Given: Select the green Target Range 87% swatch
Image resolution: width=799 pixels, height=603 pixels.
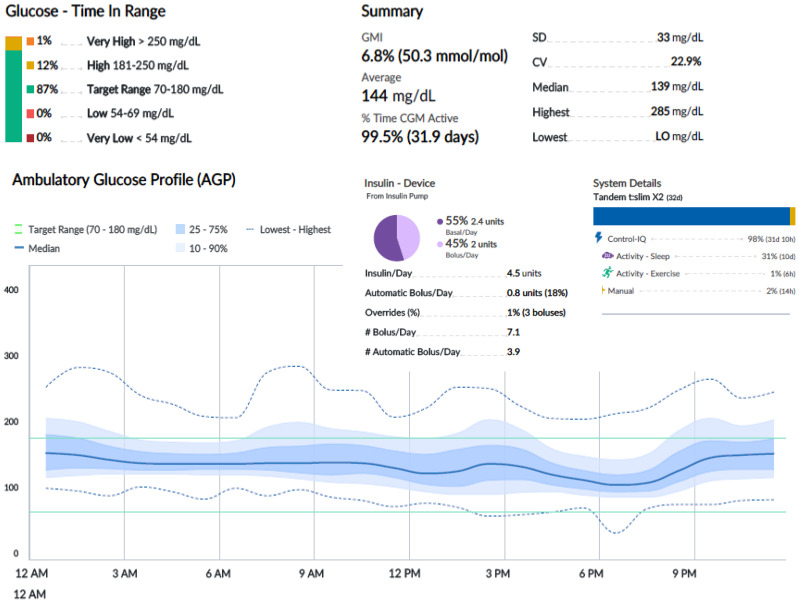Looking at the screenshot, I should (30, 89).
